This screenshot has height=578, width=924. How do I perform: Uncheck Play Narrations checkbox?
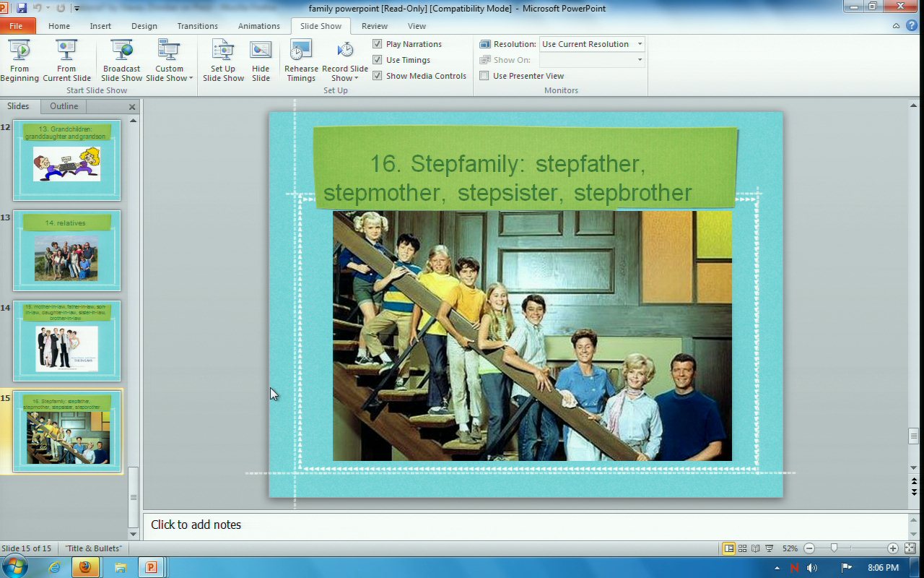(x=378, y=44)
